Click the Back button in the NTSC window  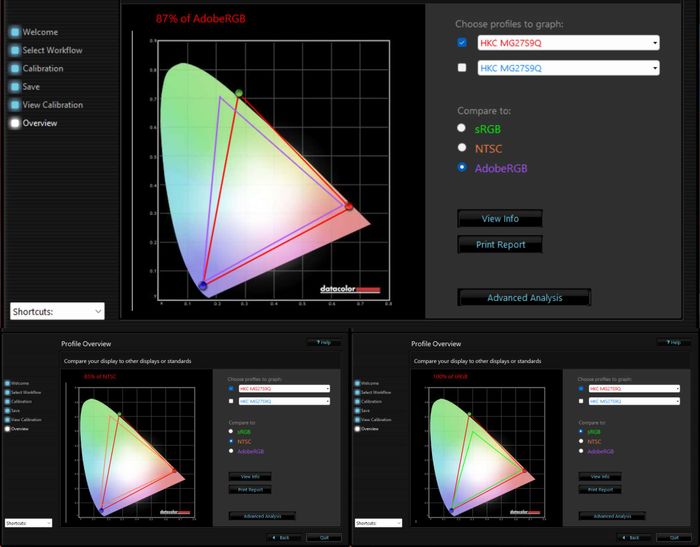[283, 538]
